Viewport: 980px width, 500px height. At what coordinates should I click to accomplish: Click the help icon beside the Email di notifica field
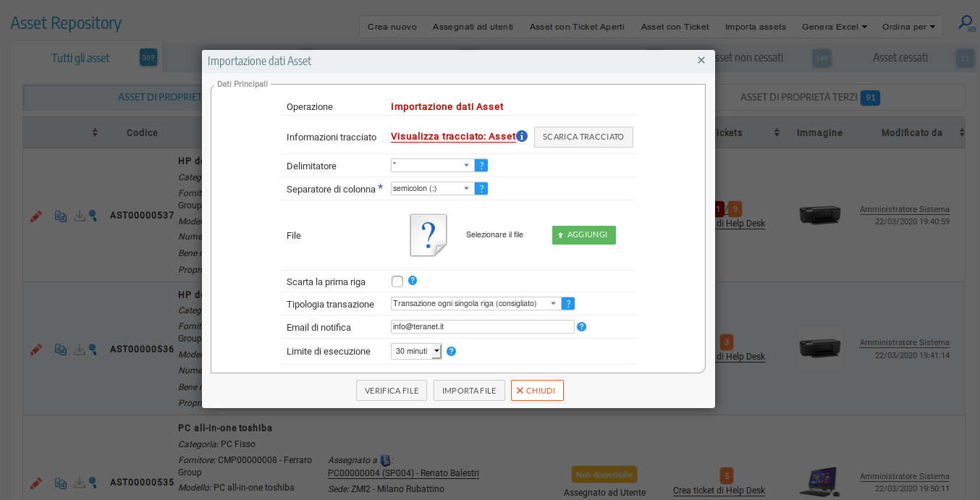point(581,327)
